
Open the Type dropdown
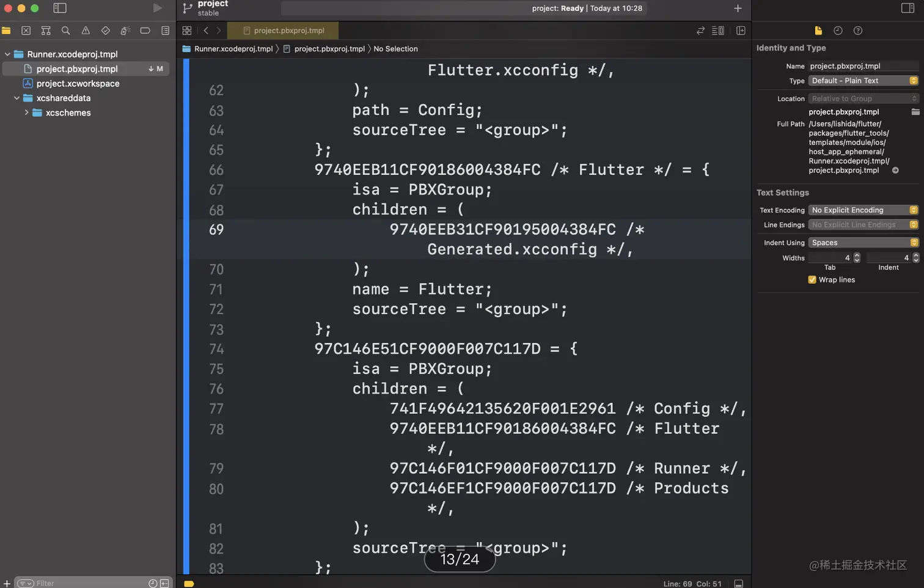pyautogui.click(x=863, y=81)
